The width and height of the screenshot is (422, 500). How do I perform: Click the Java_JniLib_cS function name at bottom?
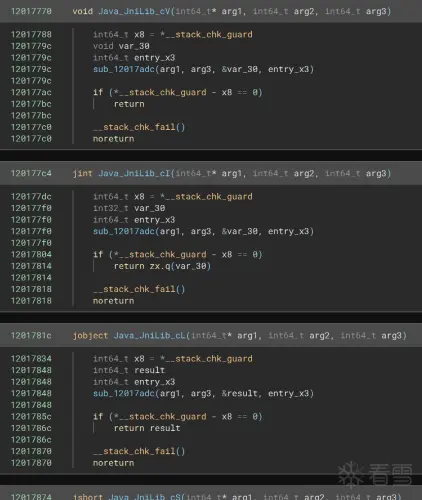click(145, 497)
